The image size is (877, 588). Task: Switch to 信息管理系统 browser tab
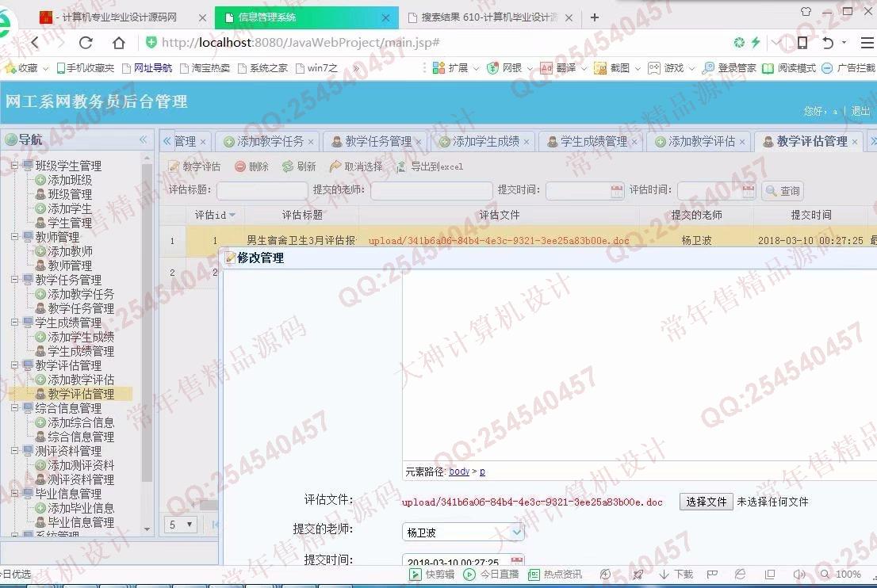[x=307, y=18]
